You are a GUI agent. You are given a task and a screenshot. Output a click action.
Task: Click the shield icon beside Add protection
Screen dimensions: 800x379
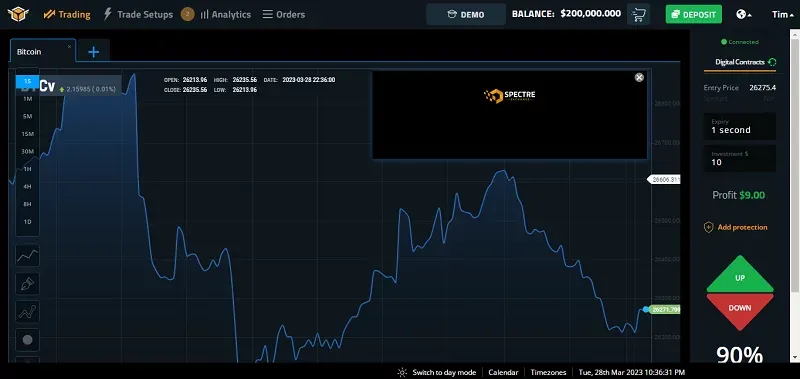point(709,228)
